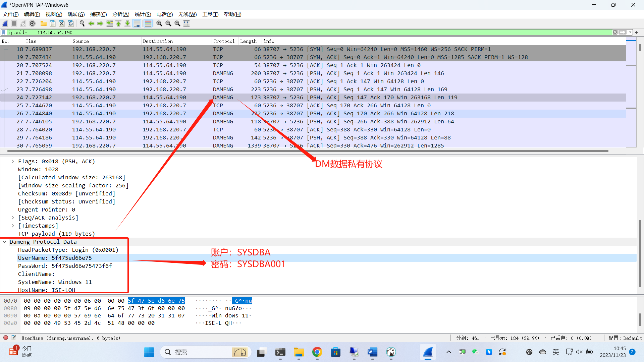
Task: Sort by Destination column header
Action: tap(176, 41)
